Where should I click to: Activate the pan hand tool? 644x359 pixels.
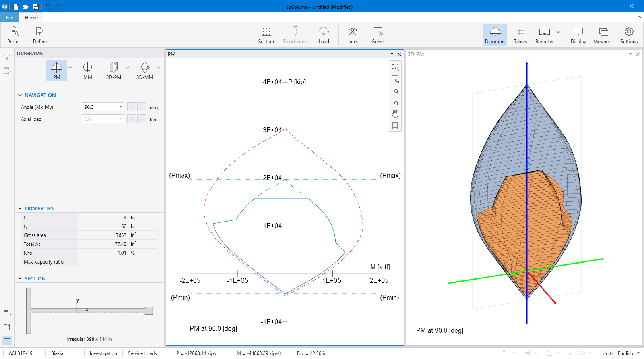pyautogui.click(x=395, y=114)
